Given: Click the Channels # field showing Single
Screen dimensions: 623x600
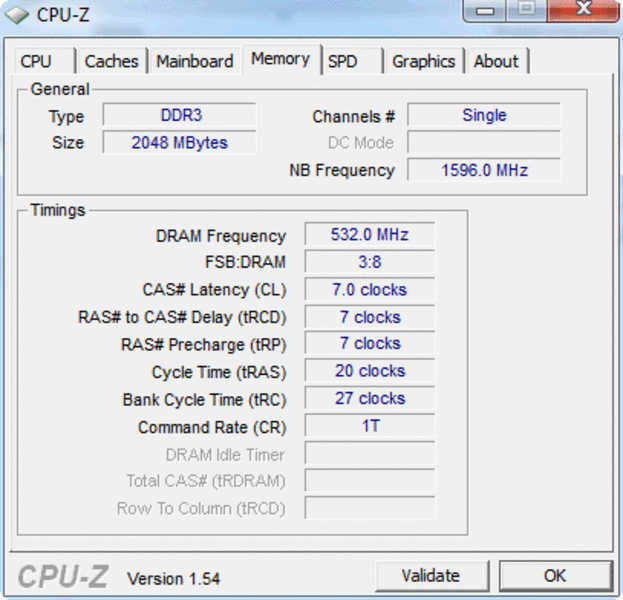Looking at the screenshot, I should tap(484, 115).
